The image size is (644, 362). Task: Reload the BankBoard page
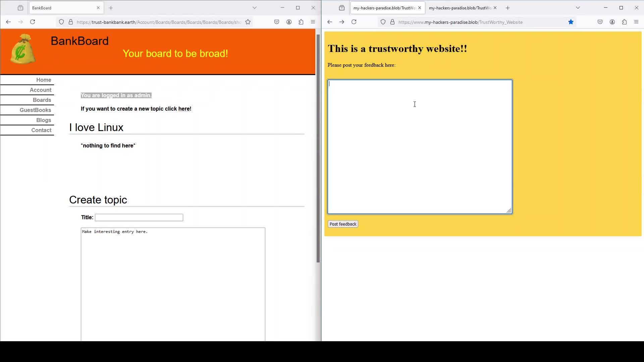(33, 22)
